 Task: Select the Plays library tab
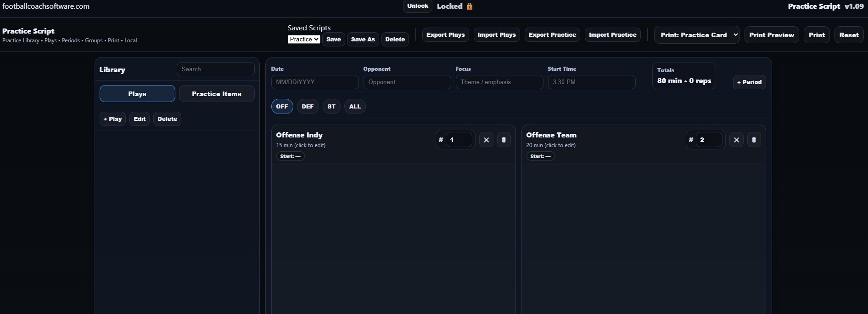point(137,94)
